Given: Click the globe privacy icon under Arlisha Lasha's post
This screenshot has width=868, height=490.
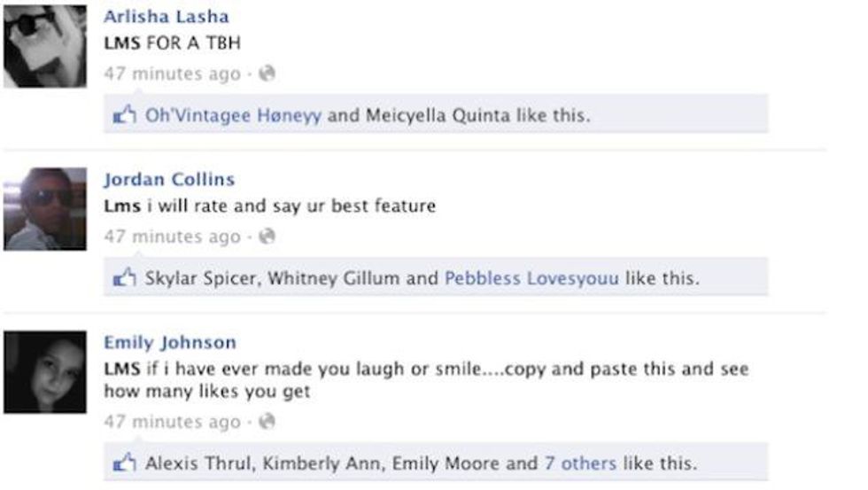Looking at the screenshot, I should click(267, 73).
